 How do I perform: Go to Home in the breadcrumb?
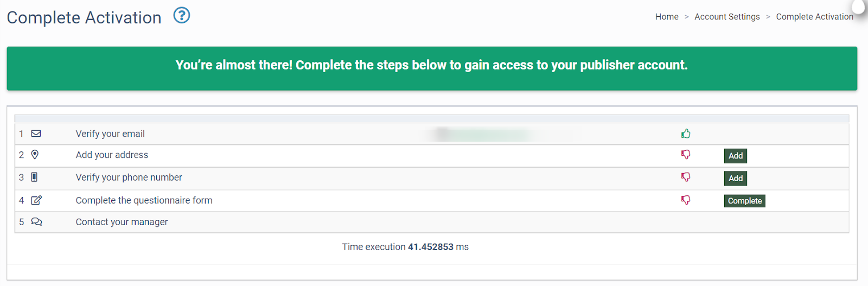667,17
